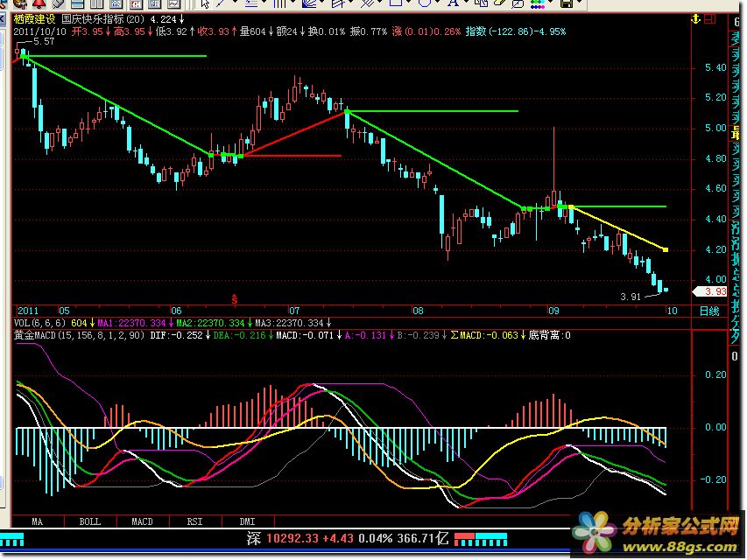Click indicator title 国庆快乐指标(20)
The height and width of the screenshot is (560, 747).
103,19
